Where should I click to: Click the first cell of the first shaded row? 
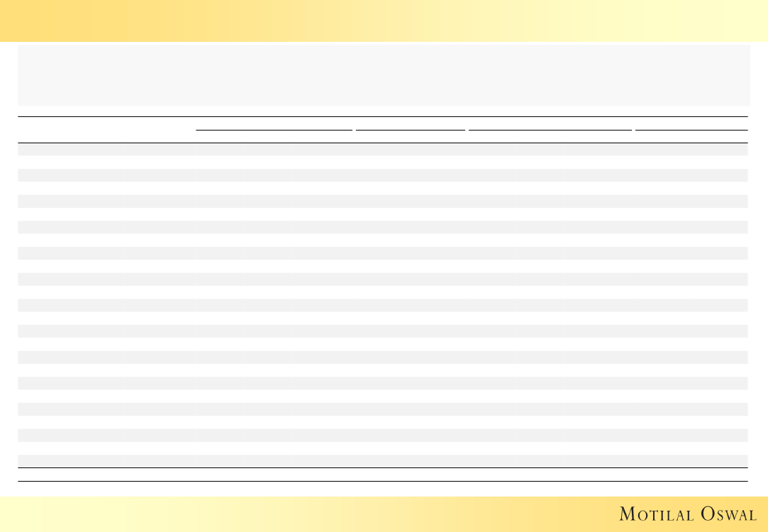70,150
